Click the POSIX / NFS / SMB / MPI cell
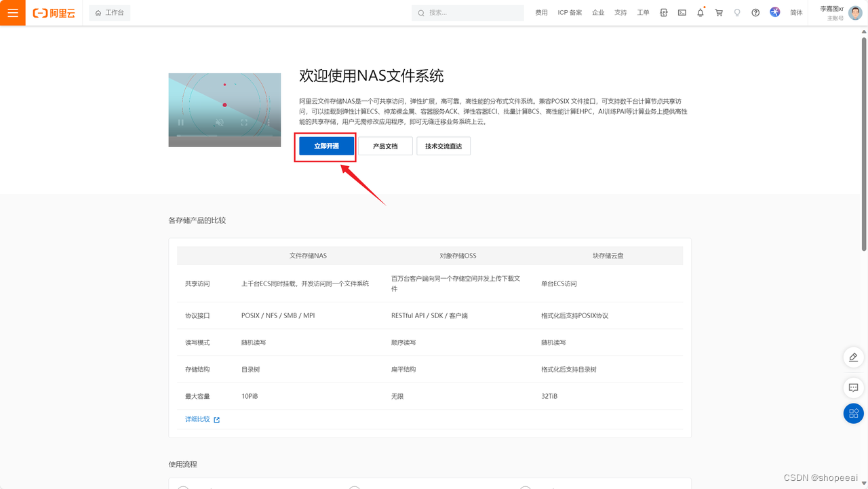Screen dimensions: 868x489 click(x=278, y=316)
